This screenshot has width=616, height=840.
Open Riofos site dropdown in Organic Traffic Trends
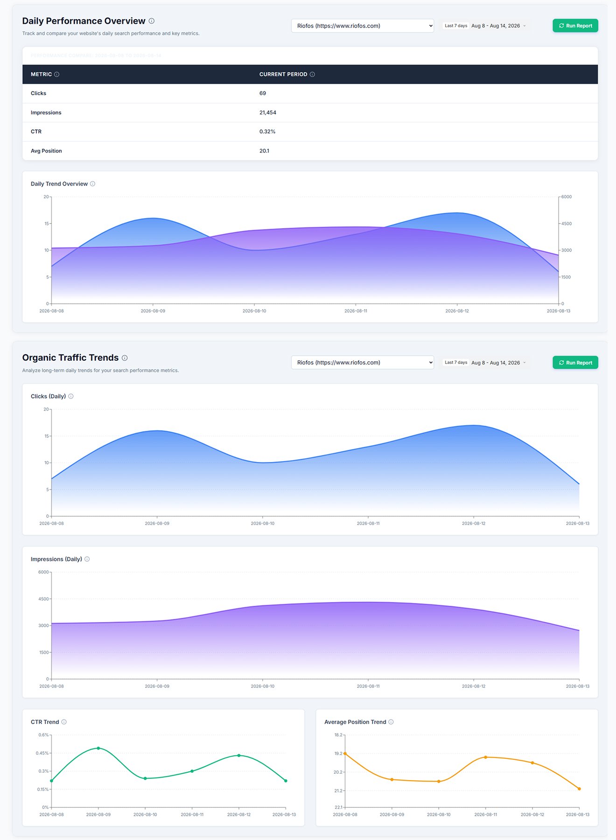[x=363, y=363]
